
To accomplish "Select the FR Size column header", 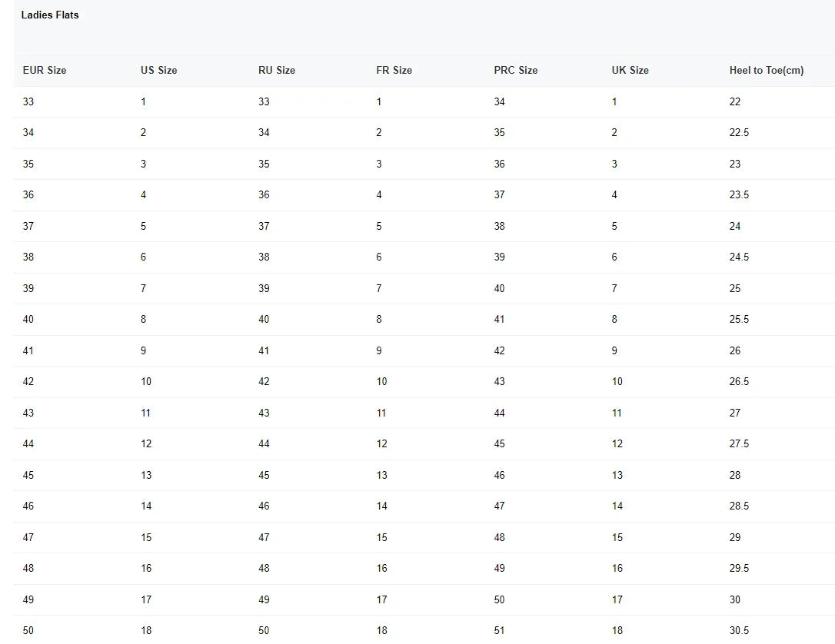I will pos(394,70).
